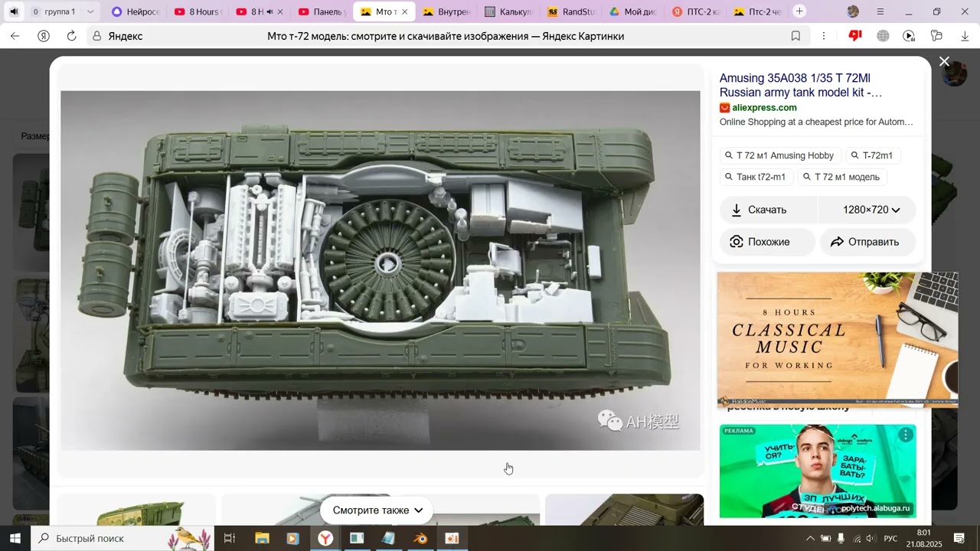Open browser downloads arrow icon
Image resolution: width=980 pixels, height=551 pixels.
pyautogui.click(x=965, y=36)
